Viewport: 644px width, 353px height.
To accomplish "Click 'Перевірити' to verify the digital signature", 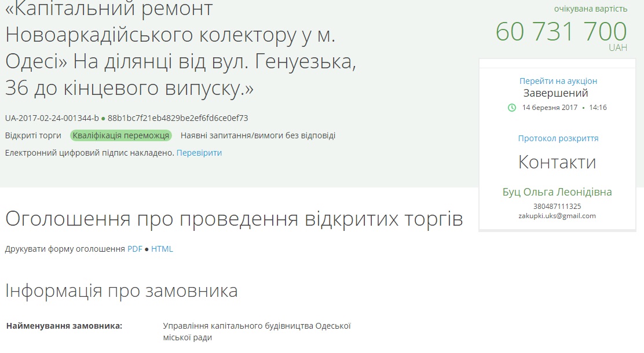I will tap(199, 153).
